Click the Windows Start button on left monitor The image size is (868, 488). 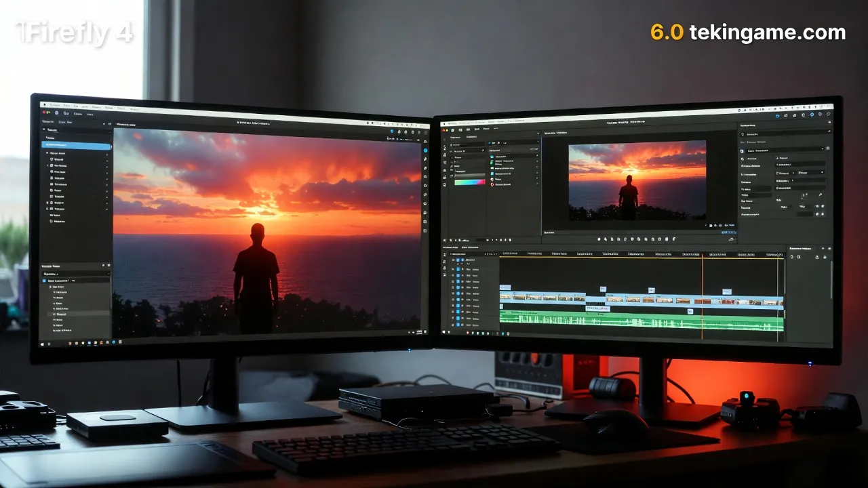tap(43, 344)
